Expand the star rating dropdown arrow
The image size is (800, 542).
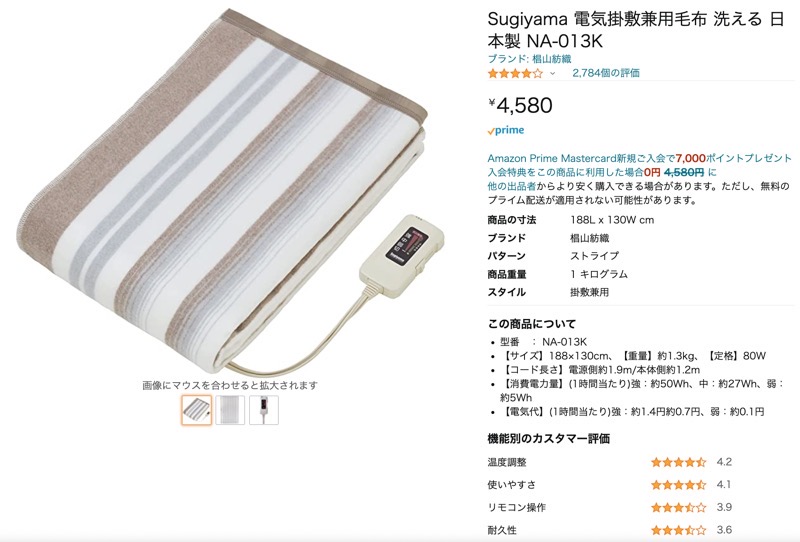coord(552,74)
